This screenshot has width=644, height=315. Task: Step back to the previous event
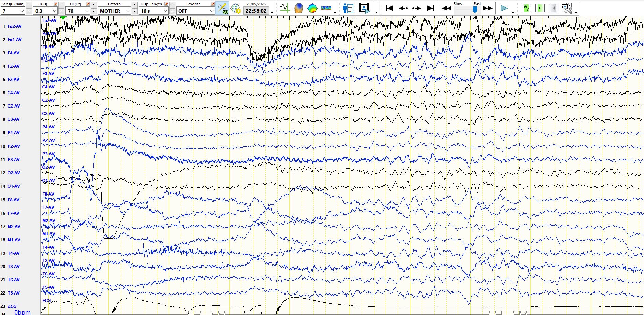tap(403, 8)
